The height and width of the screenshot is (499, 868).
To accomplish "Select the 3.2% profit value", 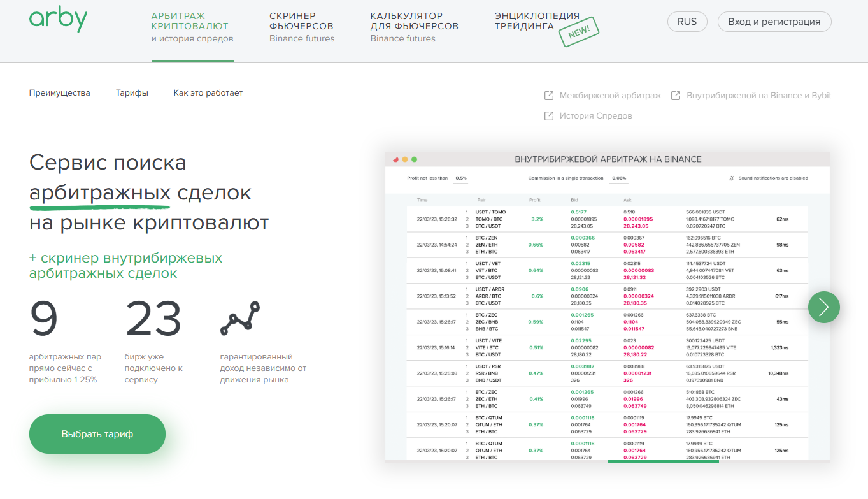I will click(x=537, y=219).
